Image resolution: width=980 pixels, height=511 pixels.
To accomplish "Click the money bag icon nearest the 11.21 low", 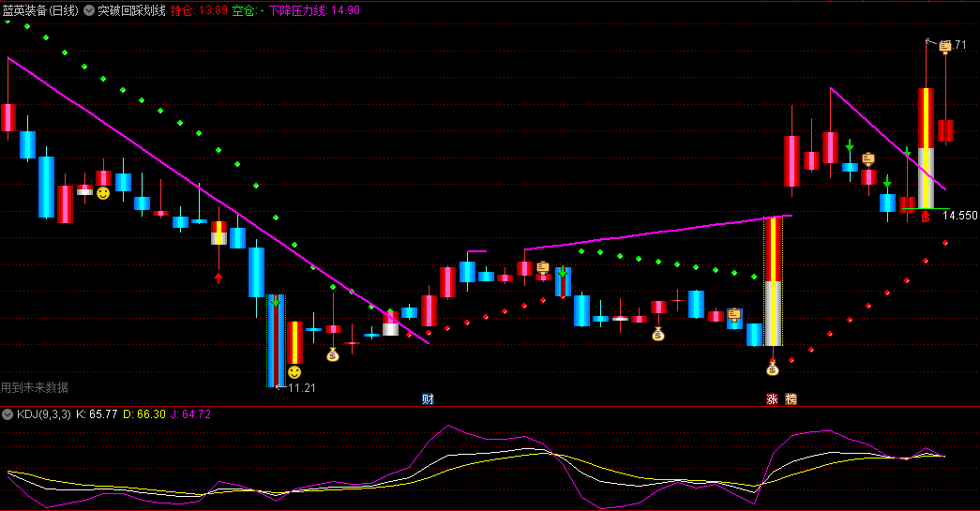I will tap(333, 354).
